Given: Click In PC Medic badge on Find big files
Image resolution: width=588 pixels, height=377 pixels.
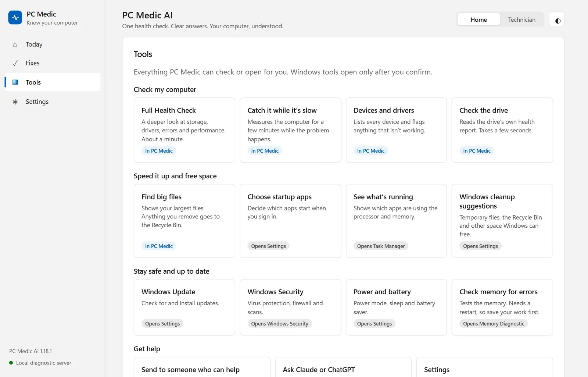Looking at the screenshot, I should [159, 246].
